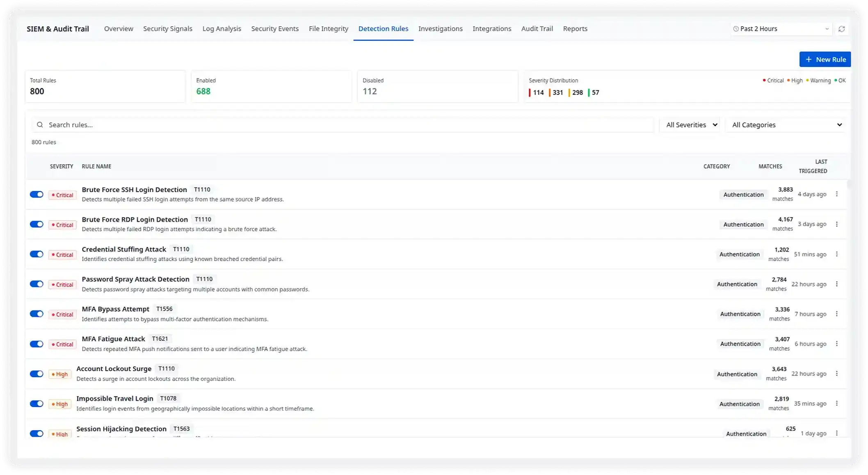Open the kebab menu for Brute Force SSH rule
This screenshot has width=868, height=475.
point(837,194)
